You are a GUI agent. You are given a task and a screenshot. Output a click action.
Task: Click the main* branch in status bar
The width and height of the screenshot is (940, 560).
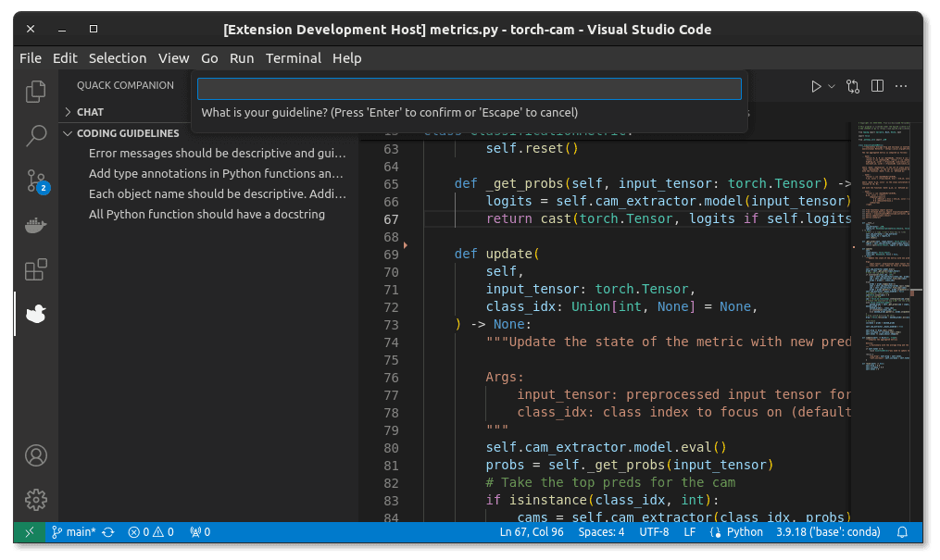coord(74,532)
